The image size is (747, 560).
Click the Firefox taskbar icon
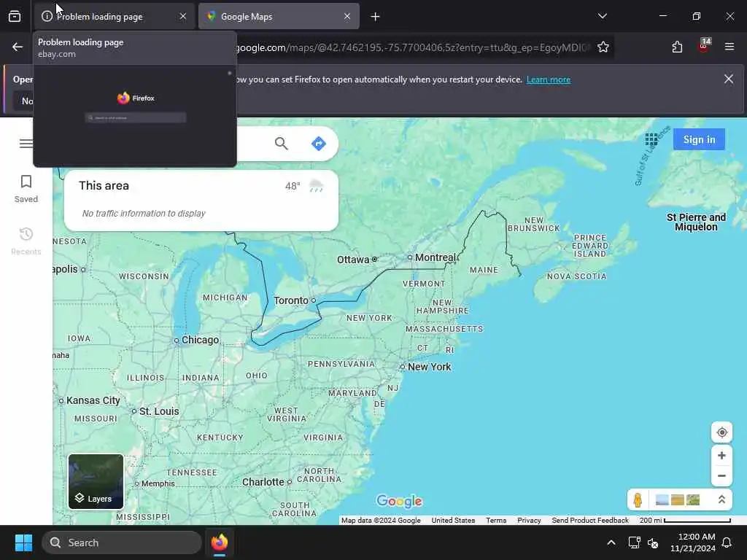click(220, 542)
